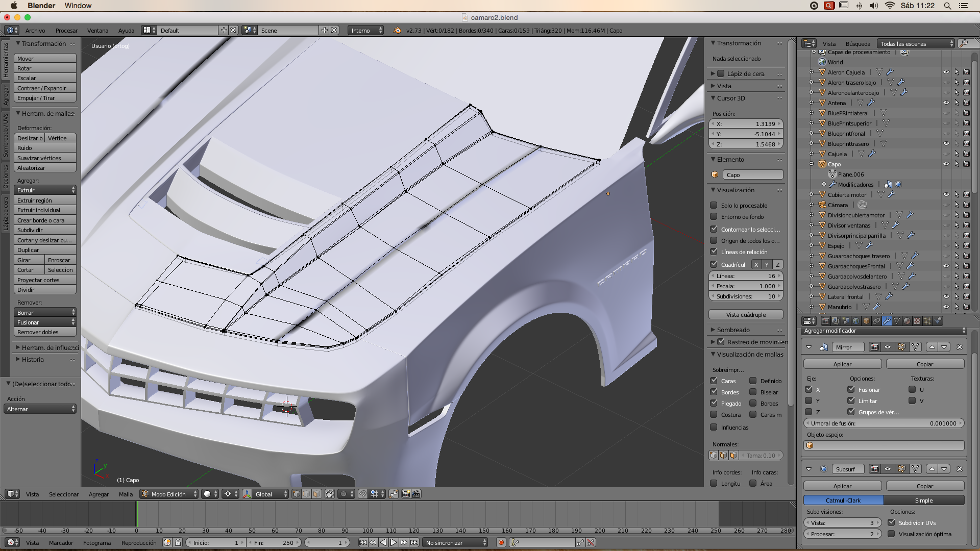980x551 pixels.
Task: Disable the Subdividir UVs checkbox
Action: click(891, 522)
